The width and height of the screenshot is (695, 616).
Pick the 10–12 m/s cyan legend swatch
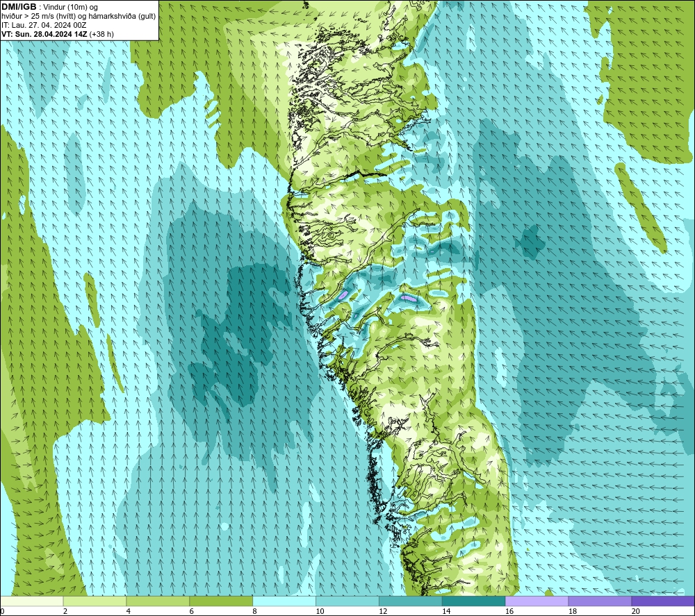(x=347, y=601)
